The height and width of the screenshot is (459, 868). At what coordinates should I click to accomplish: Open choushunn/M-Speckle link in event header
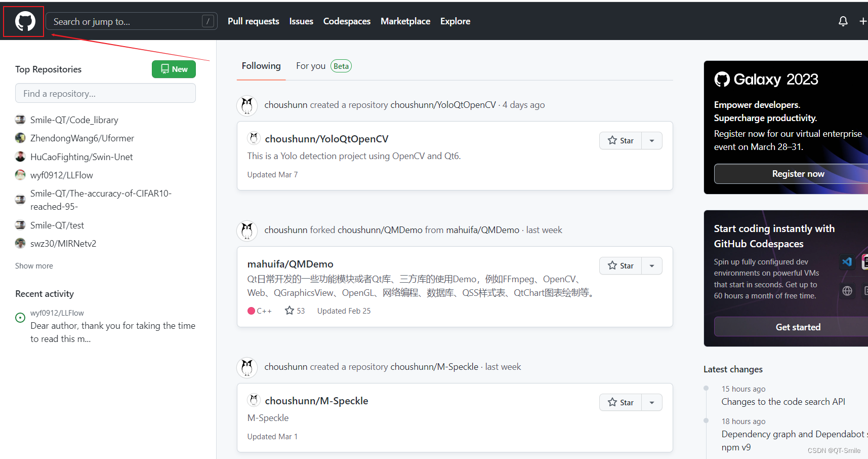434,367
